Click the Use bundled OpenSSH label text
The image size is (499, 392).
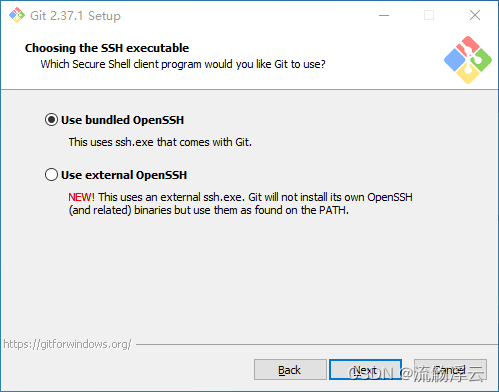coord(122,120)
